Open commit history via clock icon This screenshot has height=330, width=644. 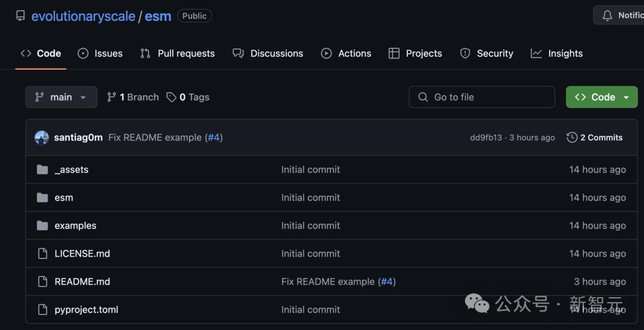(572, 138)
